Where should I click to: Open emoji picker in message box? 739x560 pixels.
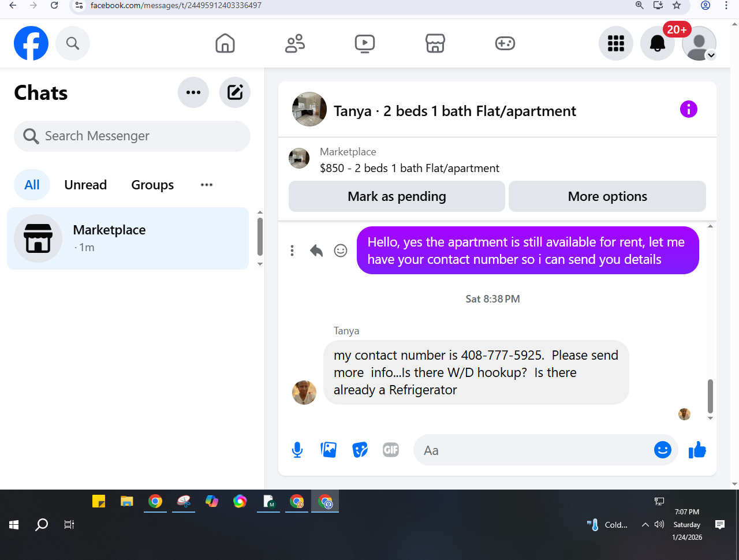click(x=663, y=450)
